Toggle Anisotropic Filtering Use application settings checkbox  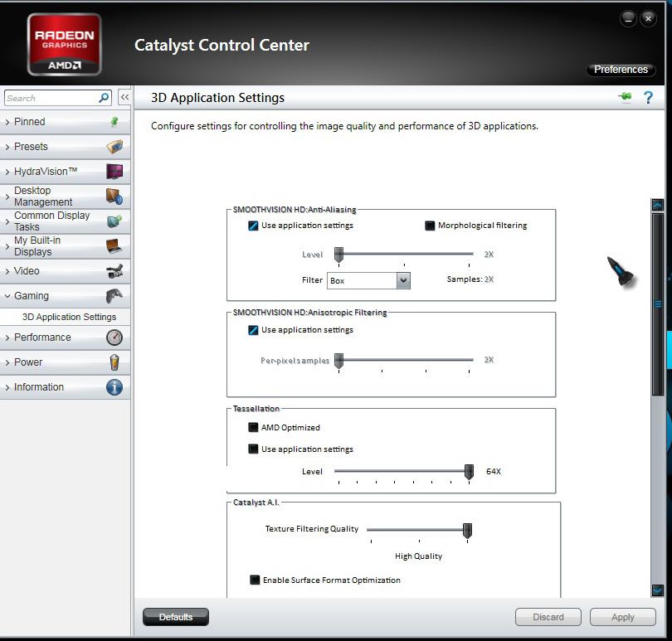pyautogui.click(x=253, y=330)
